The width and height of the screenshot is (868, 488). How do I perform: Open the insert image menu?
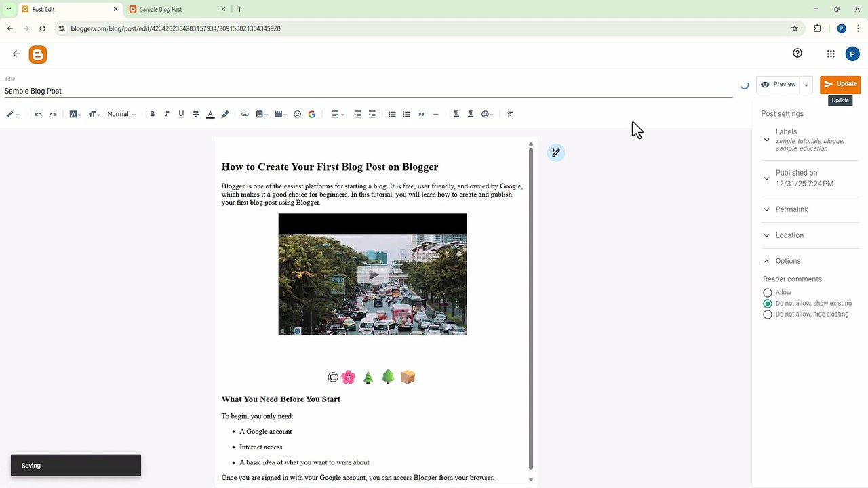click(x=262, y=114)
